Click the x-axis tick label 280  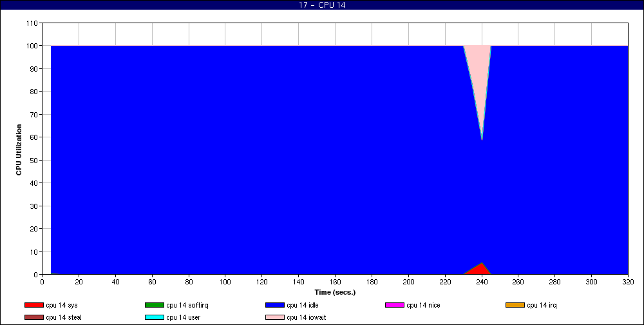(555, 282)
